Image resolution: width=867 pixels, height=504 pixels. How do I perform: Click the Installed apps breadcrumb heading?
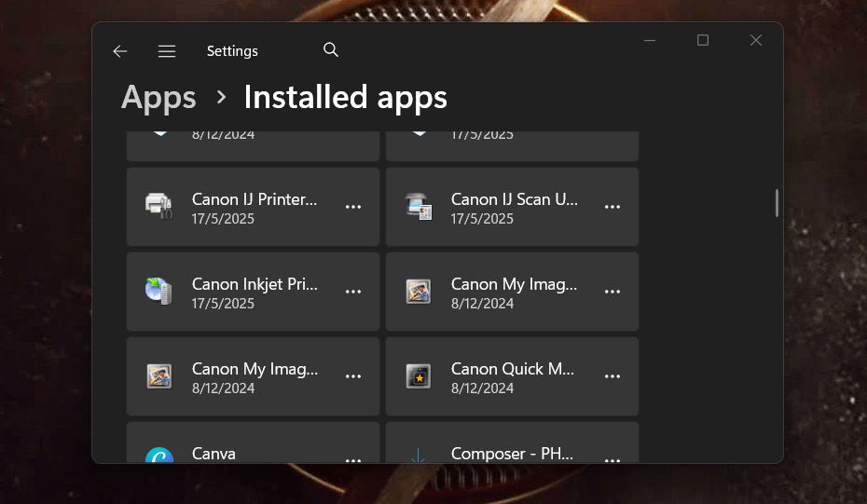(345, 97)
